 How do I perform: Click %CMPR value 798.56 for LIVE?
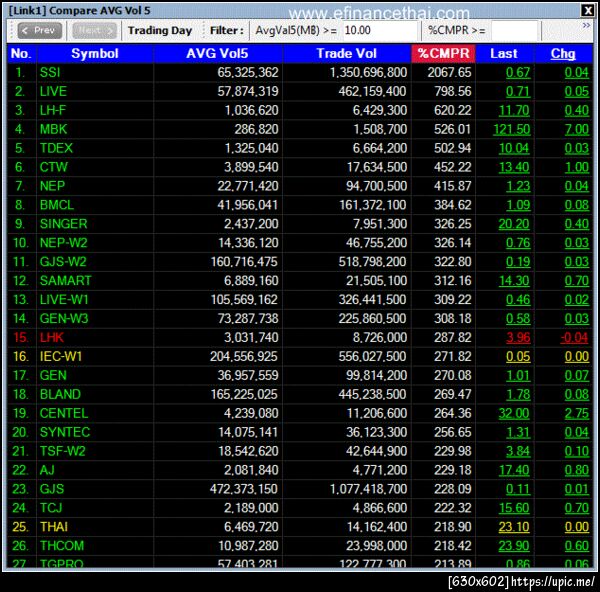pos(453,91)
